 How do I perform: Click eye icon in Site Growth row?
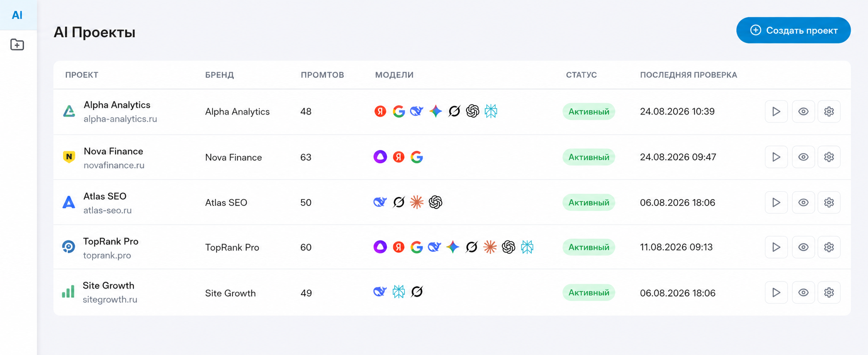pyautogui.click(x=803, y=293)
